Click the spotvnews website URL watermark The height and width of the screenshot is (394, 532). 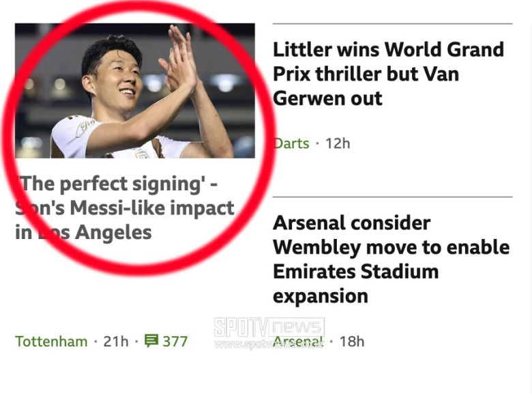click(x=269, y=344)
